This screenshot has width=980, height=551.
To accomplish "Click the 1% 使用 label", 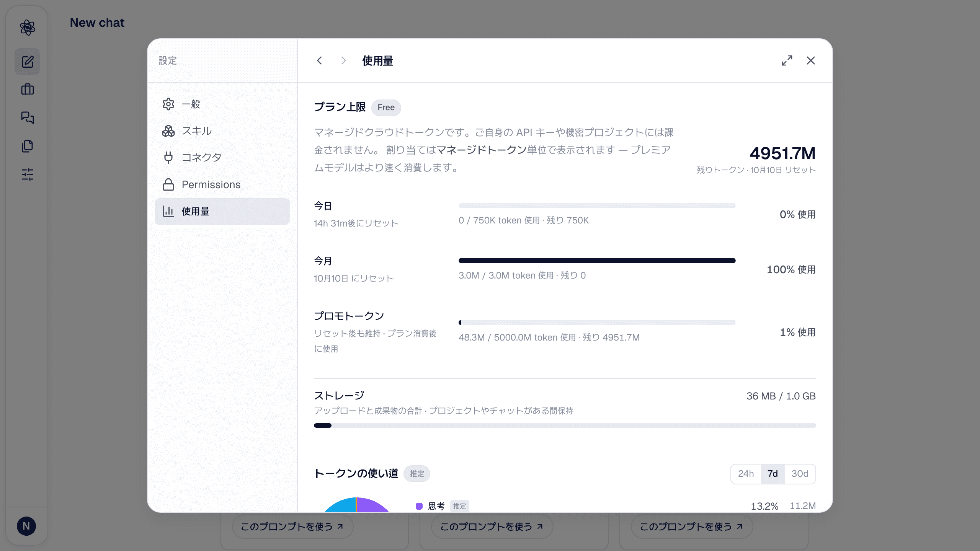I will pyautogui.click(x=798, y=332).
